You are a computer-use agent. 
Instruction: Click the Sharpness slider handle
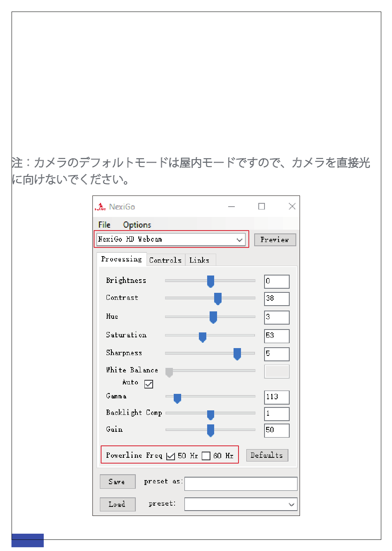237,354
